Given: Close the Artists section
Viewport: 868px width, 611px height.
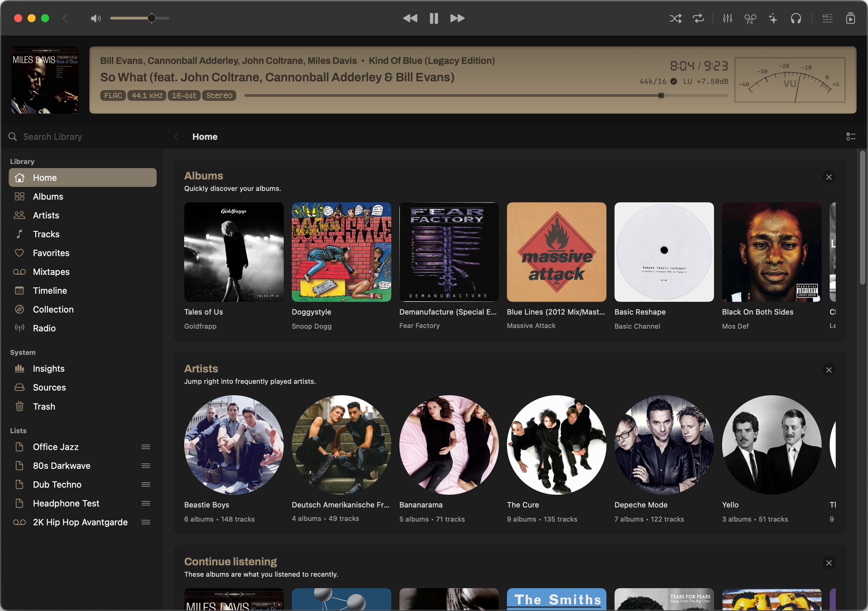Looking at the screenshot, I should (829, 370).
